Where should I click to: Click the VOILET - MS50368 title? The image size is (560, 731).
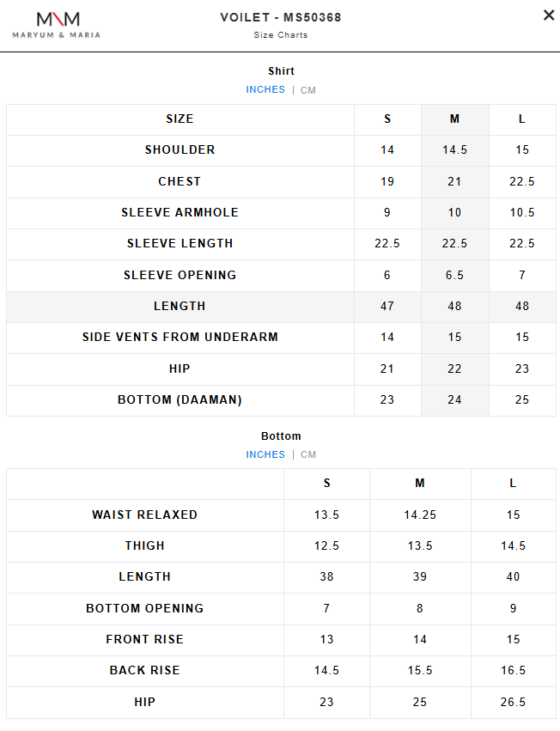(281, 17)
